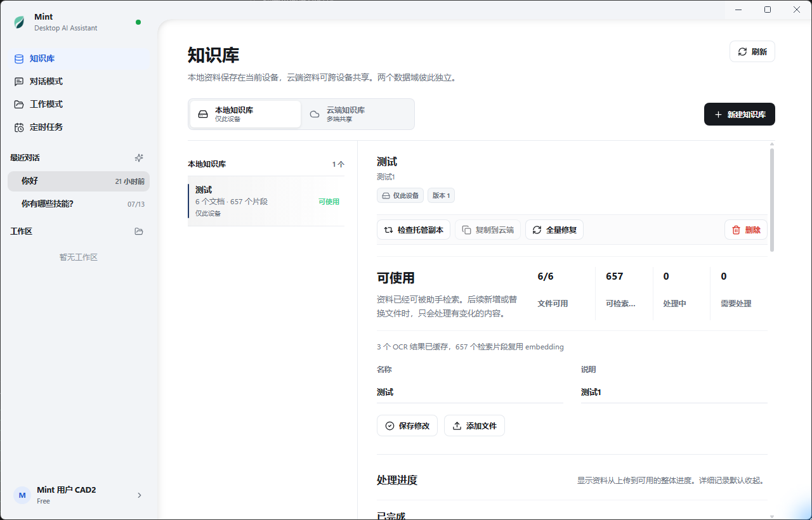Click the 保存修改 button
This screenshot has height=520, width=812.
point(407,426)
